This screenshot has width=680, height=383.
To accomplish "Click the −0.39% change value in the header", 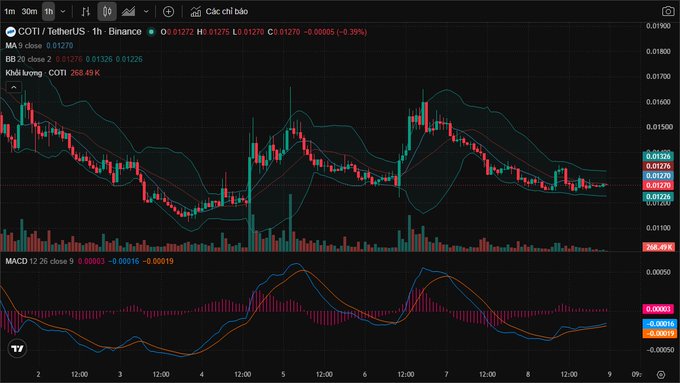I will click(352, 32).
